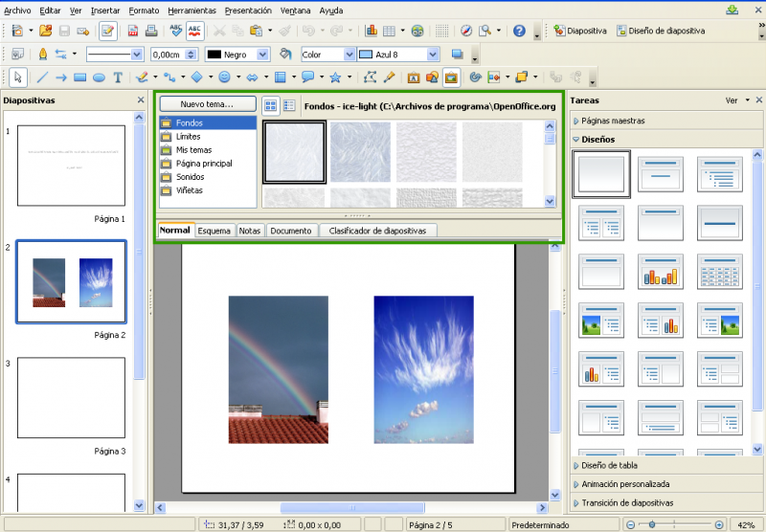This screenshot has height=532, width=766.
Task: Select slide thumbnail Página 3
Action: (71, 398)
